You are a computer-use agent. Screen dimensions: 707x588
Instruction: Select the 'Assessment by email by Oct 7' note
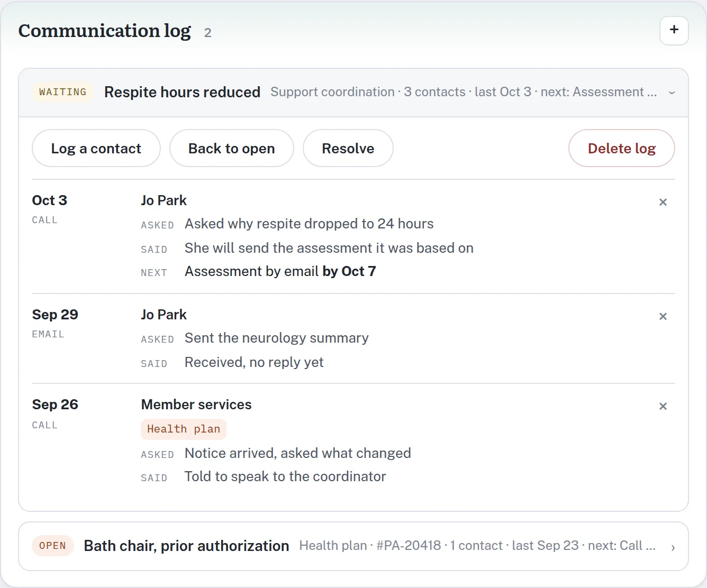[280, 271]
